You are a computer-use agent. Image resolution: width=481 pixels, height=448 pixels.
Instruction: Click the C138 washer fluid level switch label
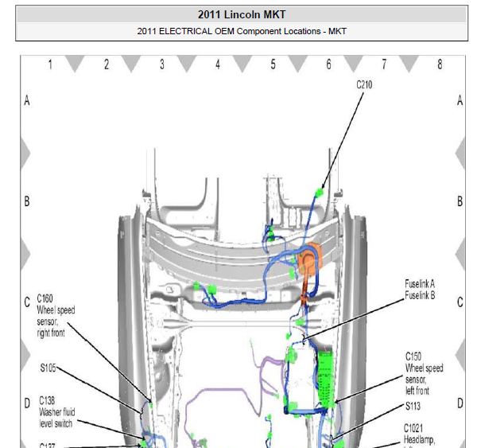pyautogui.click(x=57, y=412)
